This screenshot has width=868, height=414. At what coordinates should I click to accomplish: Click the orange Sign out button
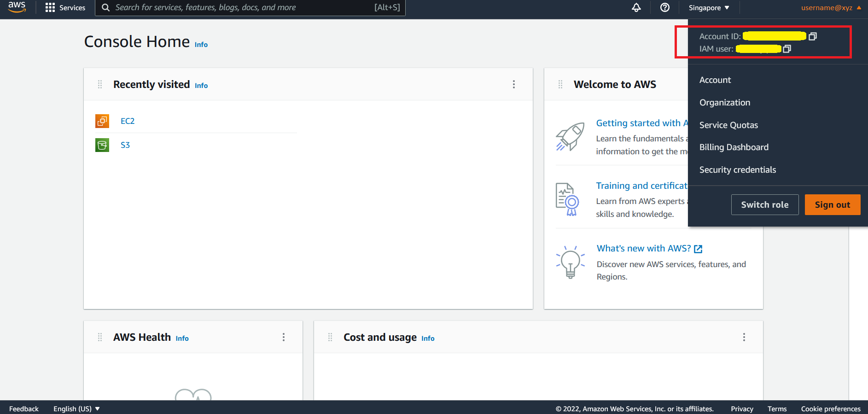coord(833,204)
